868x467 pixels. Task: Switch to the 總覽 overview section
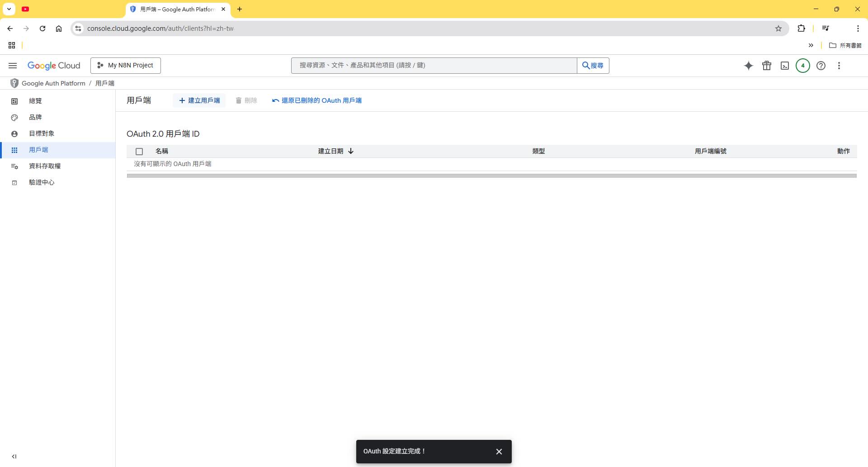(36, 100)
